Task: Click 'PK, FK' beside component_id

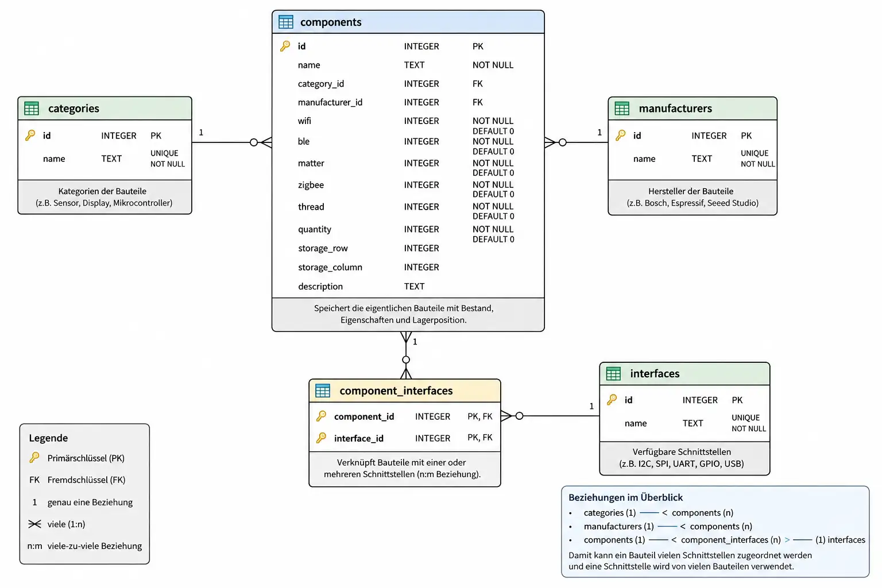Action: 480,416
